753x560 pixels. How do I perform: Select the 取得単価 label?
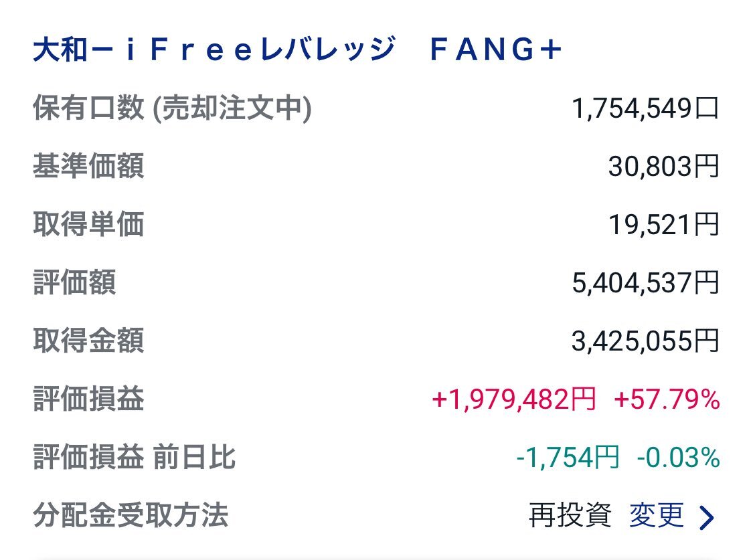coord(88,224)
